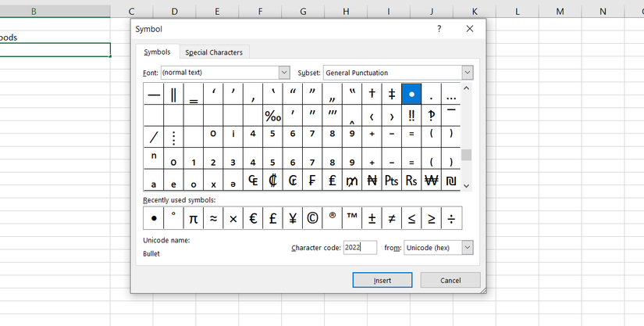Select the not-equal sign in recently used

pos(392,217)
